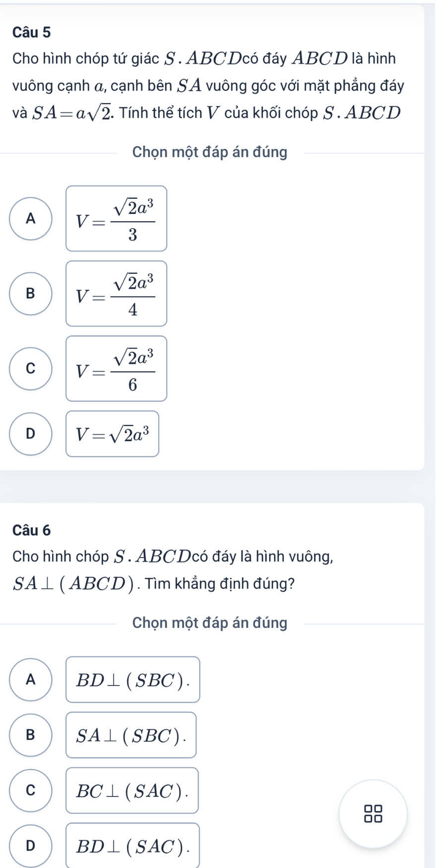Tap answer box BD ⊥ (SAC)
448x868 pixels.
132,846
